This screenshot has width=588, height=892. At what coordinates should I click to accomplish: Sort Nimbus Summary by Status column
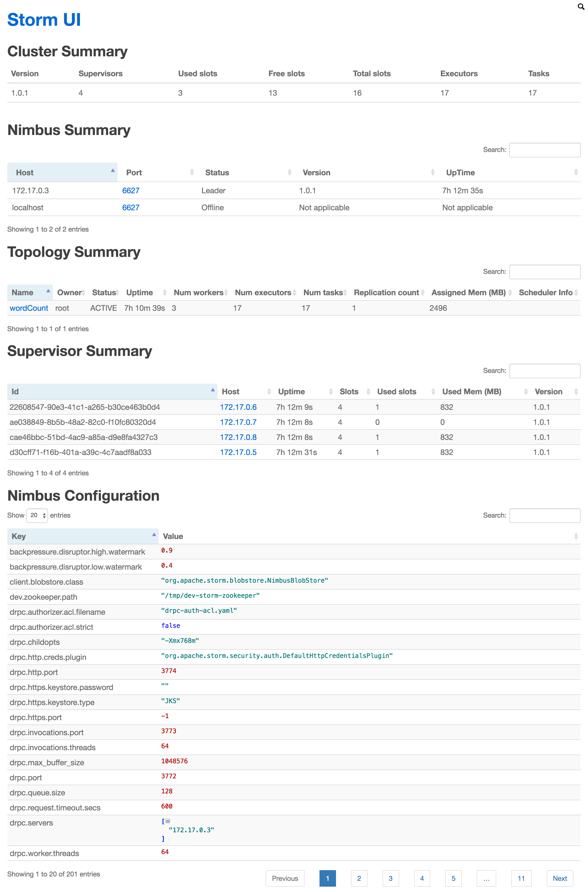click(245, 172)
